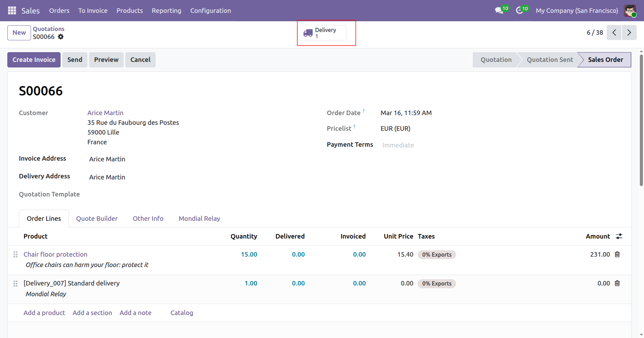Click the Create Invoice button
The image size is (644, 338).
[34, 60]
